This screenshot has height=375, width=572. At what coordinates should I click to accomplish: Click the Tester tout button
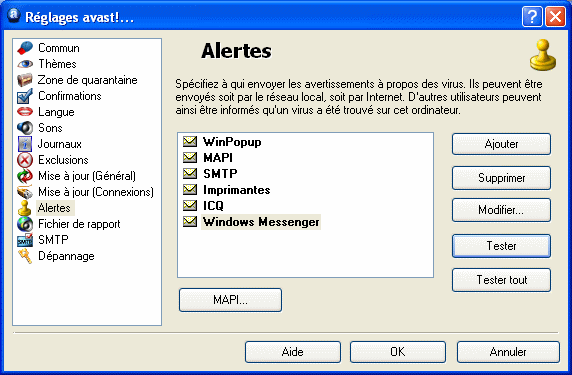501,280
